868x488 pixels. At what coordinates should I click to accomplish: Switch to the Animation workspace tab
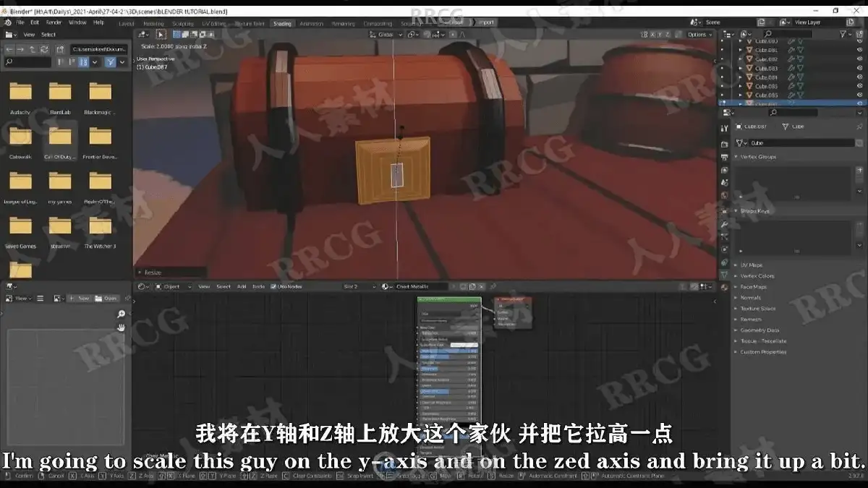311,22
